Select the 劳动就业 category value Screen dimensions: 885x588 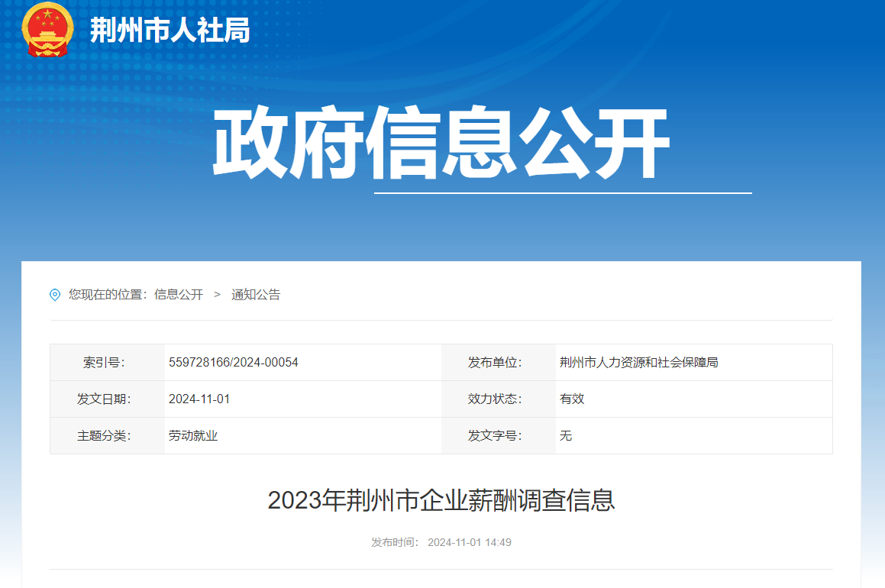[193, 435]
